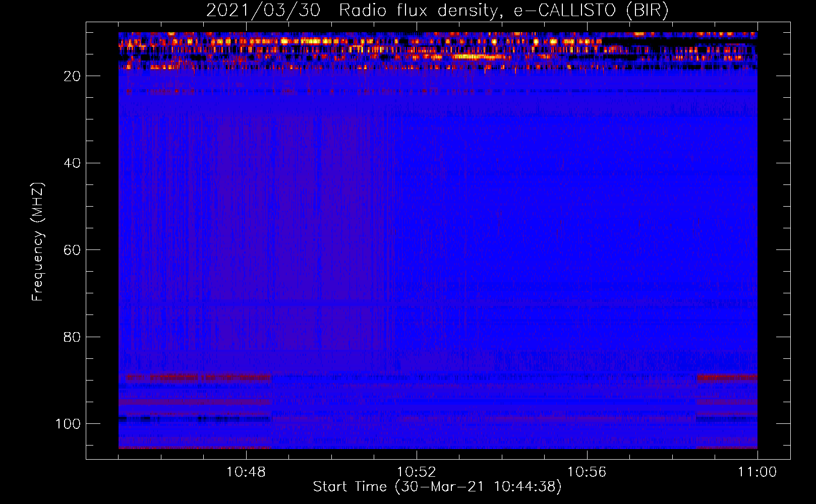Click the 10:48 time tick label
816x504 pixels.
click(x=246, y=472)
